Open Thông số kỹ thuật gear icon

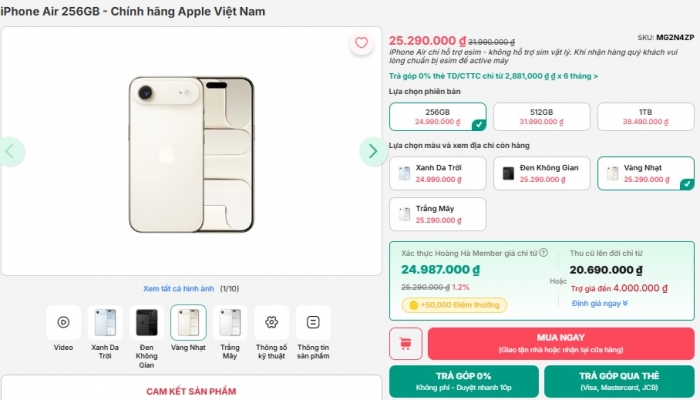point(271,322)
